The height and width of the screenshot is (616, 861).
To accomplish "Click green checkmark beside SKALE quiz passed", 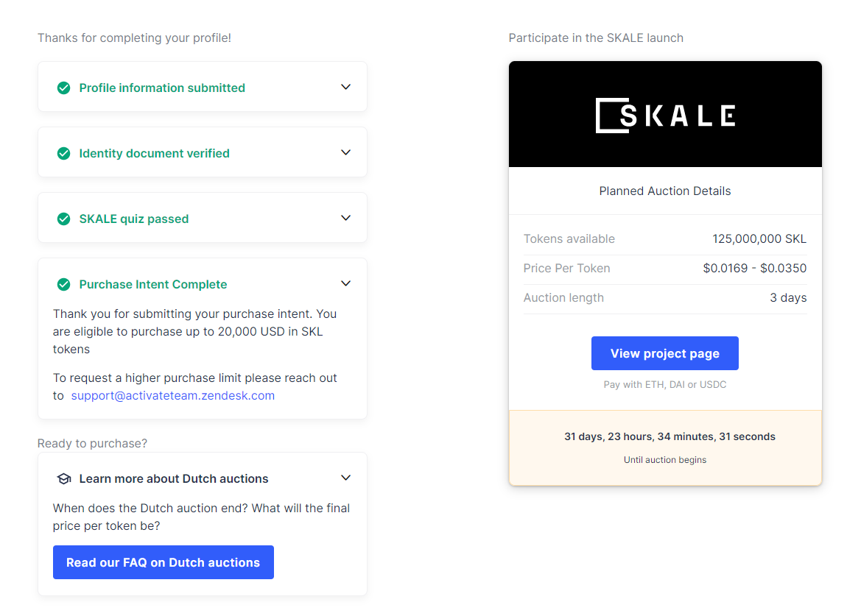I will (64, 219).
